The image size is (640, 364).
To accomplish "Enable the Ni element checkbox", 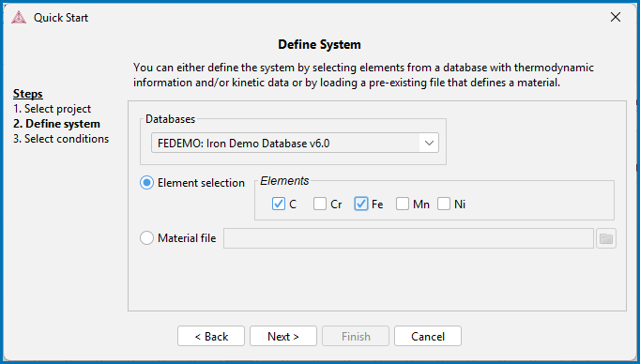I will click(x=444, y=204).
